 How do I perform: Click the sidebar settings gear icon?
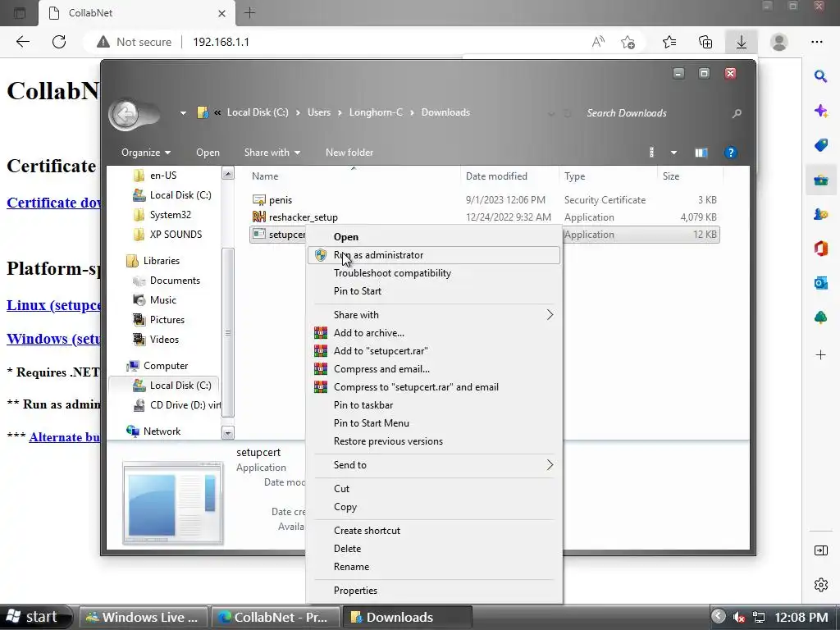coord(820,584)
